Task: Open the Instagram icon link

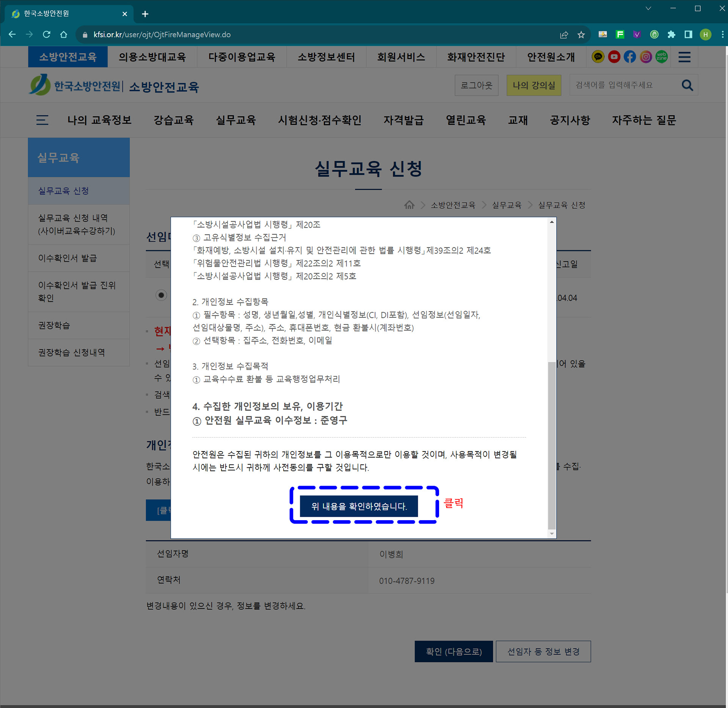Action: point(646,57)
